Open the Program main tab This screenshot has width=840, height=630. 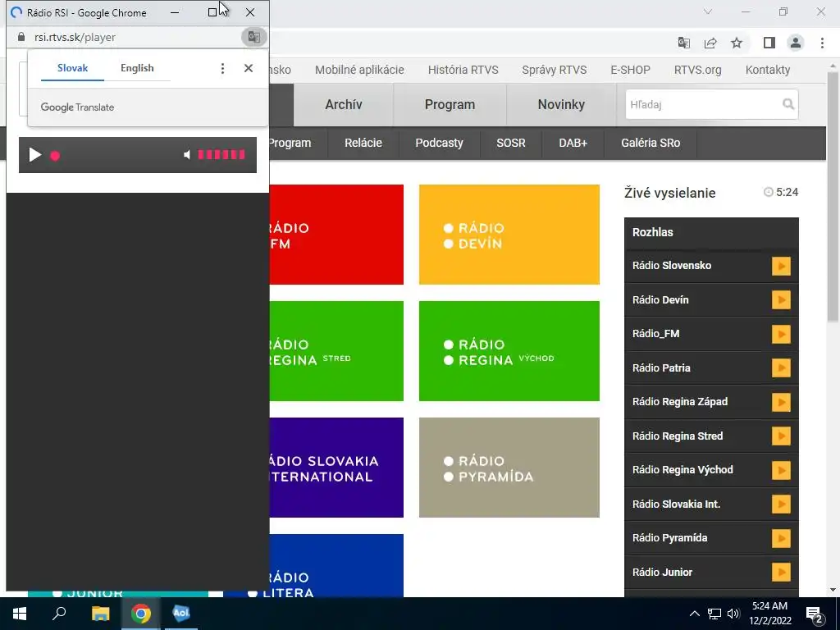point(450,104)
